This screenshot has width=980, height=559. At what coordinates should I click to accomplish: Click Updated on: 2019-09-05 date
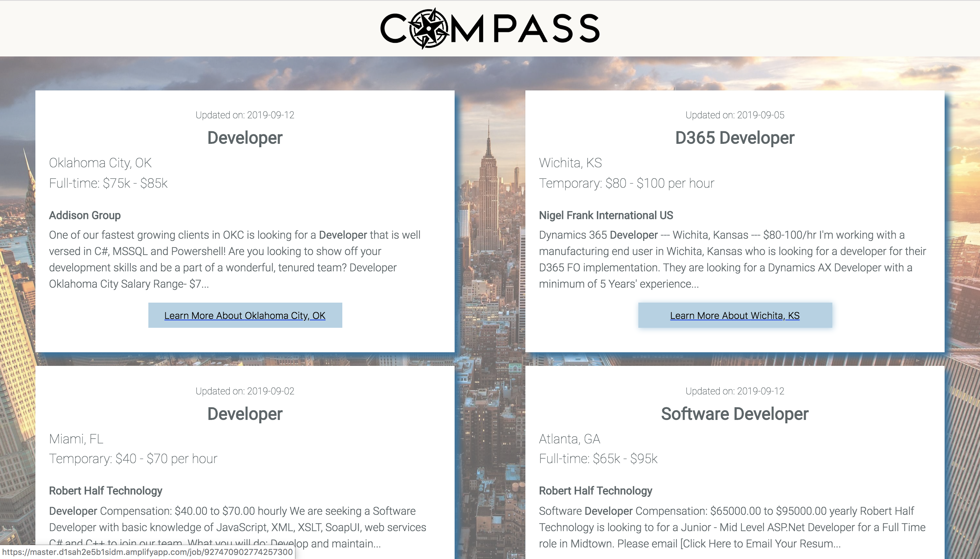tap(735, 115)
